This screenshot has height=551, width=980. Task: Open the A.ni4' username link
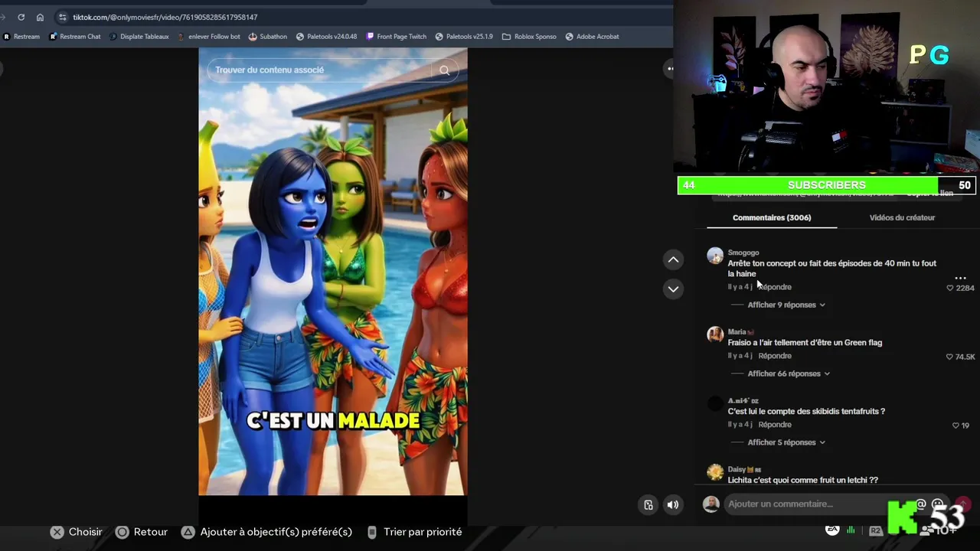point(743,401)
